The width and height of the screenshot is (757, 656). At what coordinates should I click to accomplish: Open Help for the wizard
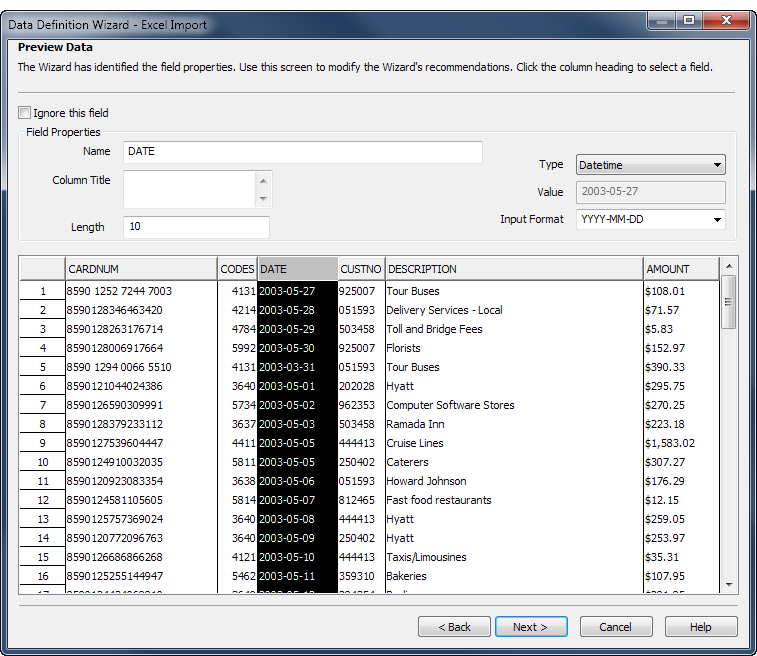700,627
